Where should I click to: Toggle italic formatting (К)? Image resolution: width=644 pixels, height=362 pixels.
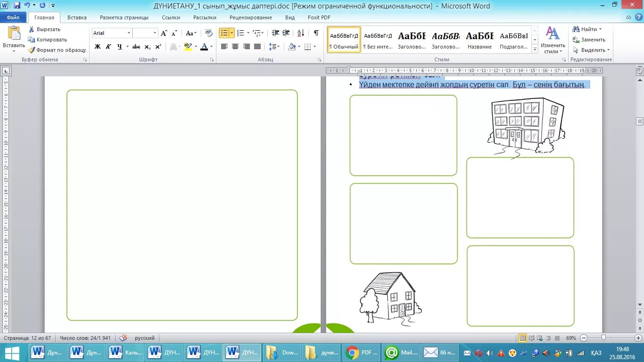pos(108,47)
